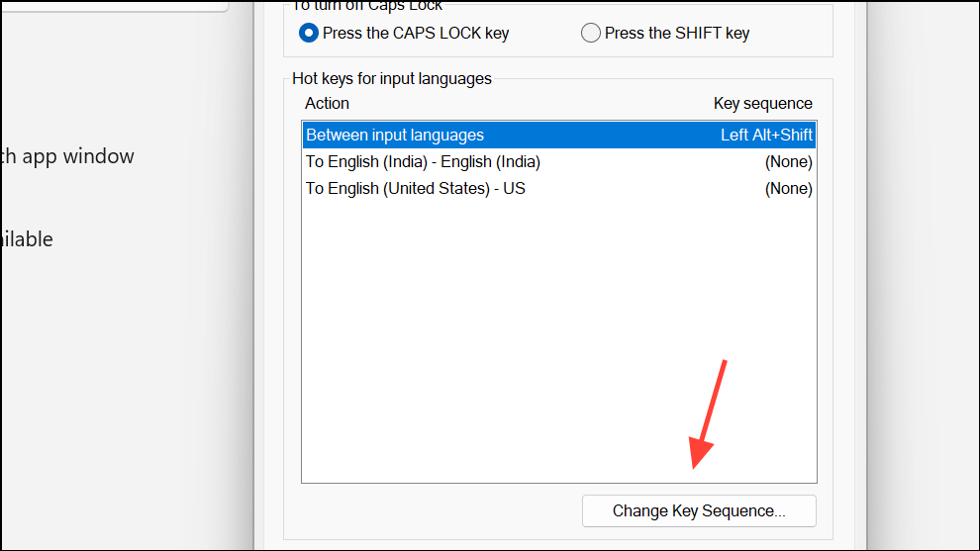Select the Press the CAPS LOCK key radio button

point(309,33)
